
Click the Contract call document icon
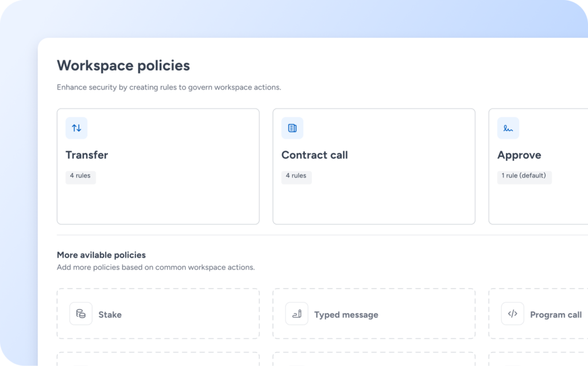[292, 128]
